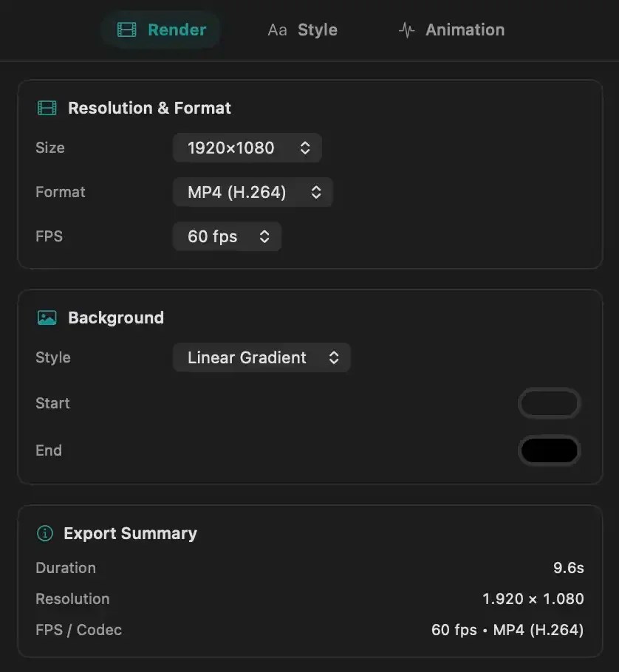Viewport: 619px width, 672px height.
Task: Click the Duration value 9.6s
Action: click(x=569, y=568)
